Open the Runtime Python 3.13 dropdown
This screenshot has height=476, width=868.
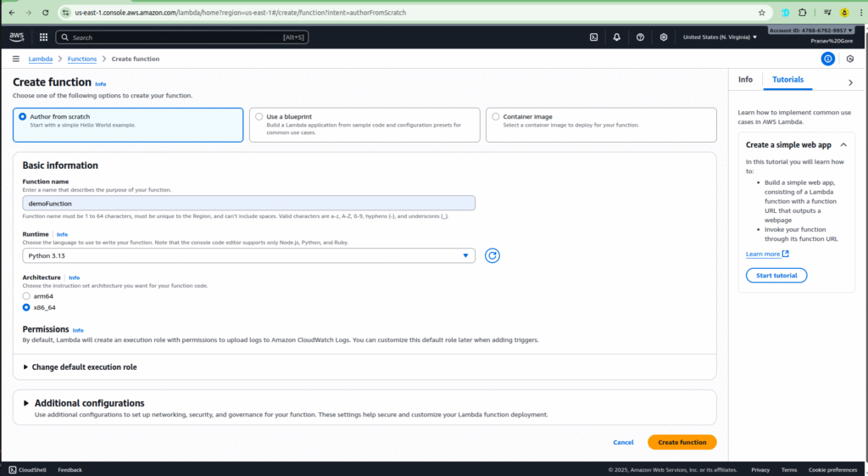(248, 255)
